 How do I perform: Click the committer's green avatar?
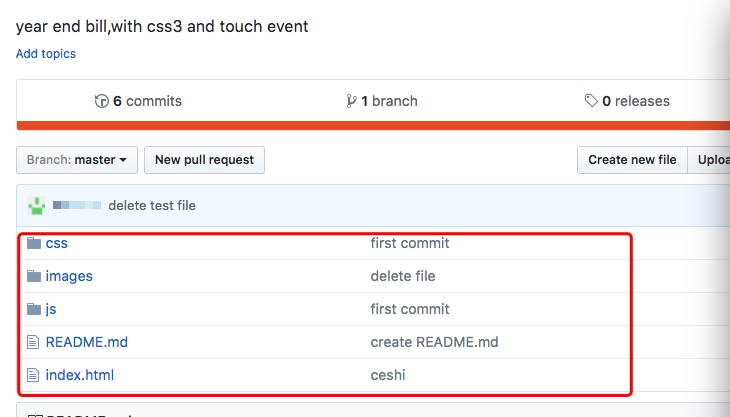pyautogui.click(x=36, y=206)
